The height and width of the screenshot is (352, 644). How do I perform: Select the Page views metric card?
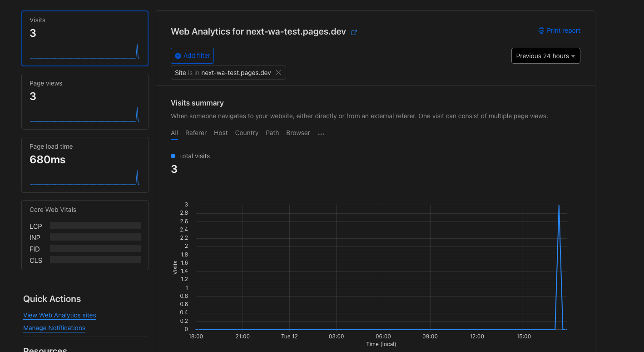(84, 101)
